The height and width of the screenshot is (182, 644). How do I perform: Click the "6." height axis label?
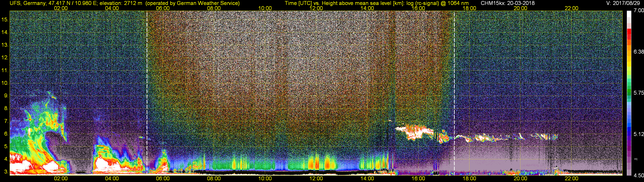click(6, 134)
